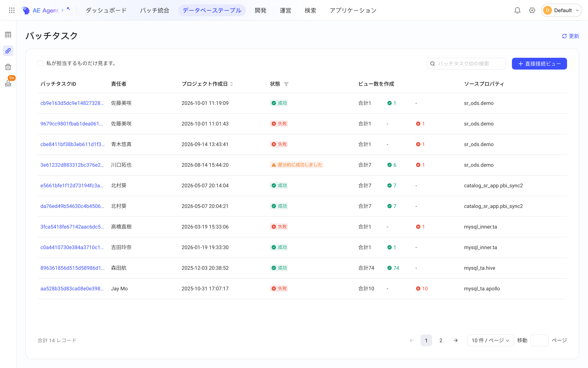Focus the バッチタスクIDの検索 input
This screenshot has width=588, height=368.
[466, 64]
